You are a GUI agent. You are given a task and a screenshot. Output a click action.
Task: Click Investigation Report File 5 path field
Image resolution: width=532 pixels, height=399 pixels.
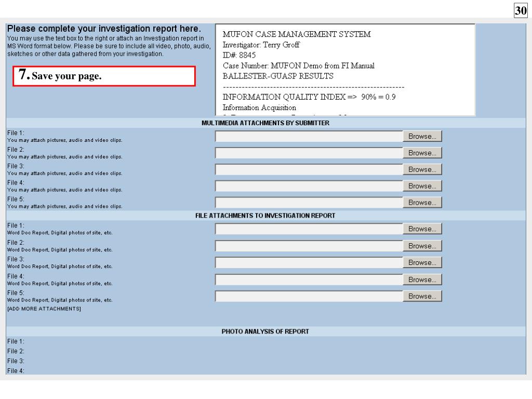point(309,296)
